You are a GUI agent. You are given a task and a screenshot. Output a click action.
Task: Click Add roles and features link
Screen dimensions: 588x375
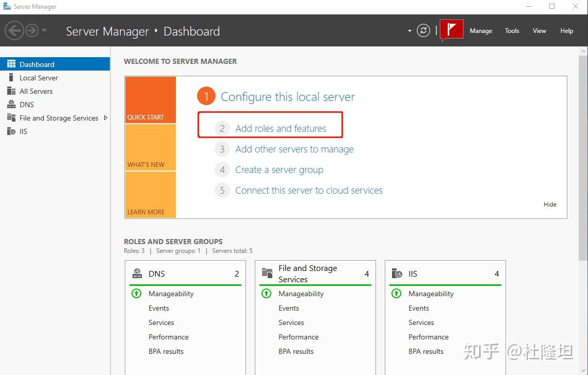pyautogui.click(x=281, y=128)
